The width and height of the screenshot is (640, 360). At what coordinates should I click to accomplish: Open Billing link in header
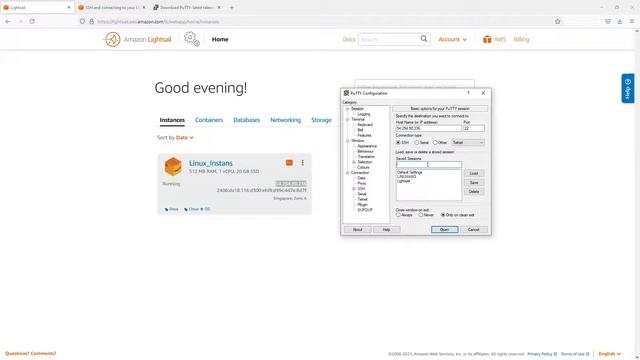[521, 39]
